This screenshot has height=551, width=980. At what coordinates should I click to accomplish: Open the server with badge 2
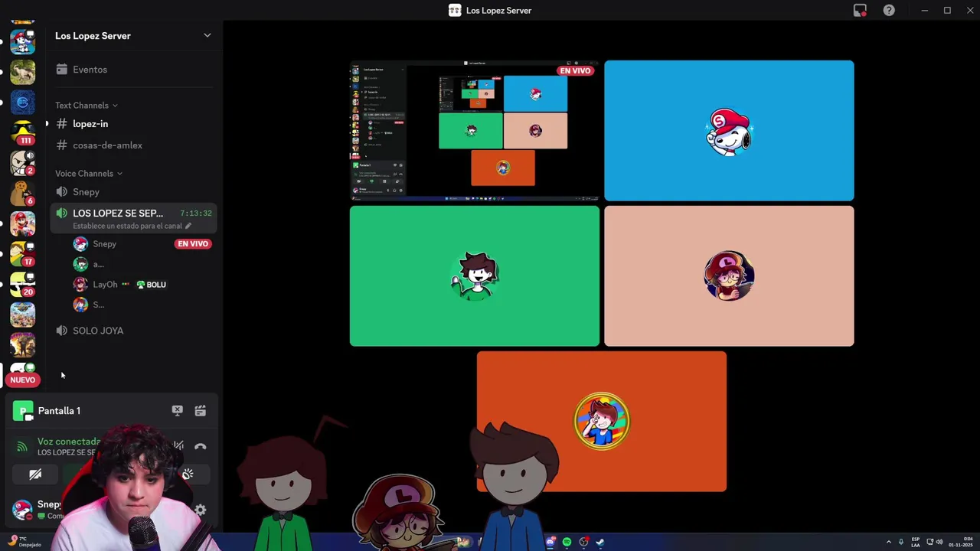tap(22, 162)
